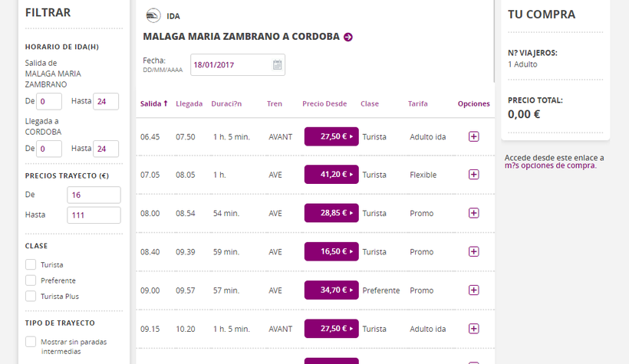
Task: Check the Turista Plus filter
Action: [31, 296]
